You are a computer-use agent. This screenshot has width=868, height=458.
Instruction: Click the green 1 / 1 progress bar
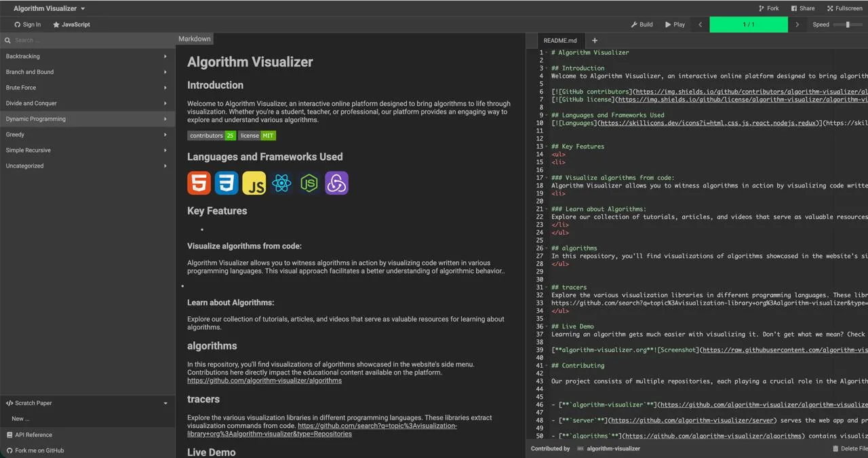[x=749, y=24]
